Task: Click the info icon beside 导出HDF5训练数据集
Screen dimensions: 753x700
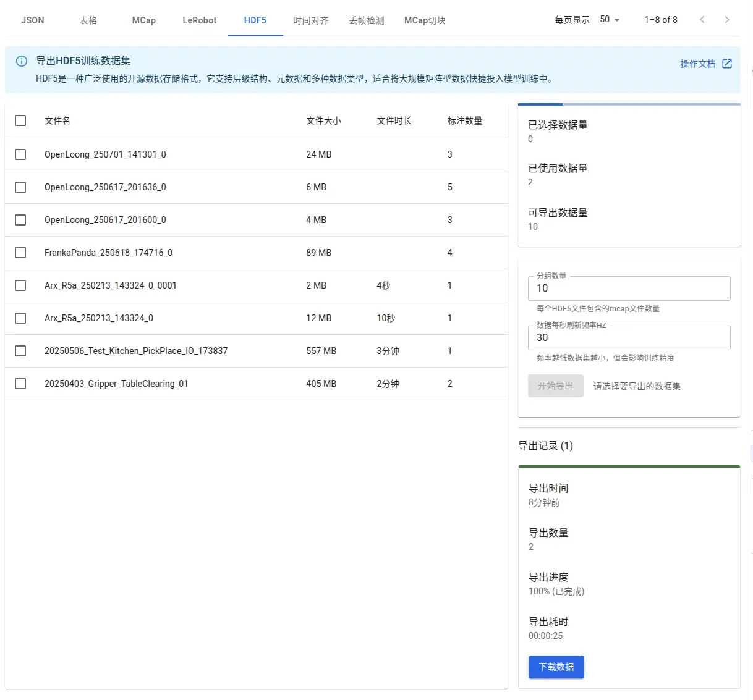Action: (22, 61)
